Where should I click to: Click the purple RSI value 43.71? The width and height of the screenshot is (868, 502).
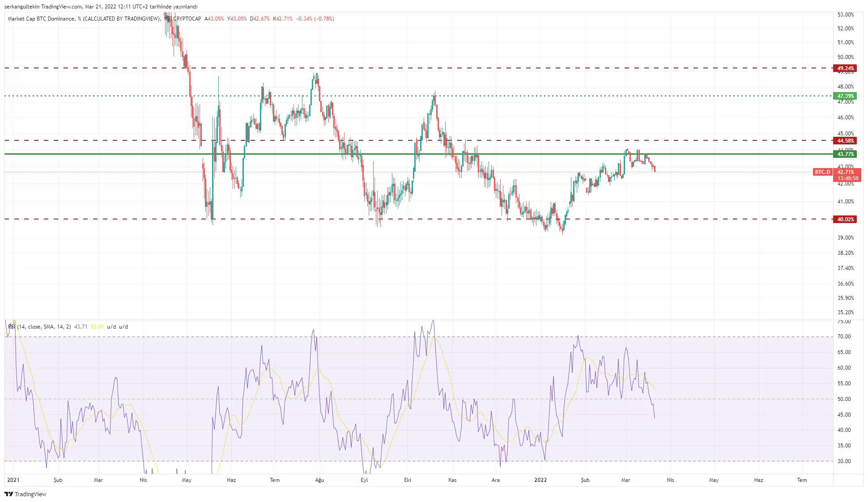[x=81, y=327]
